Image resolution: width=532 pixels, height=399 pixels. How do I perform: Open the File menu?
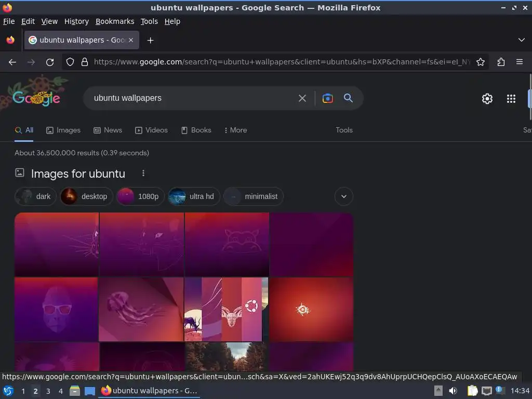[9, 21]
